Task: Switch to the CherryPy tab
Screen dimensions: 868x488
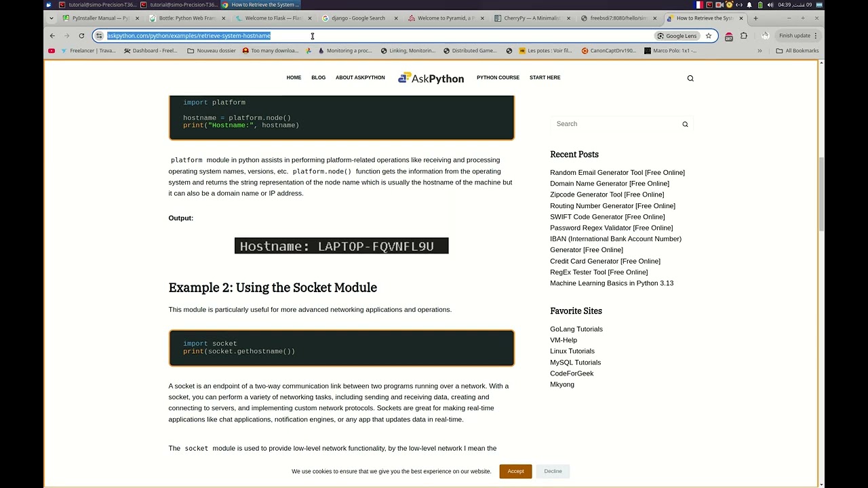Action: tap(532, 18)
